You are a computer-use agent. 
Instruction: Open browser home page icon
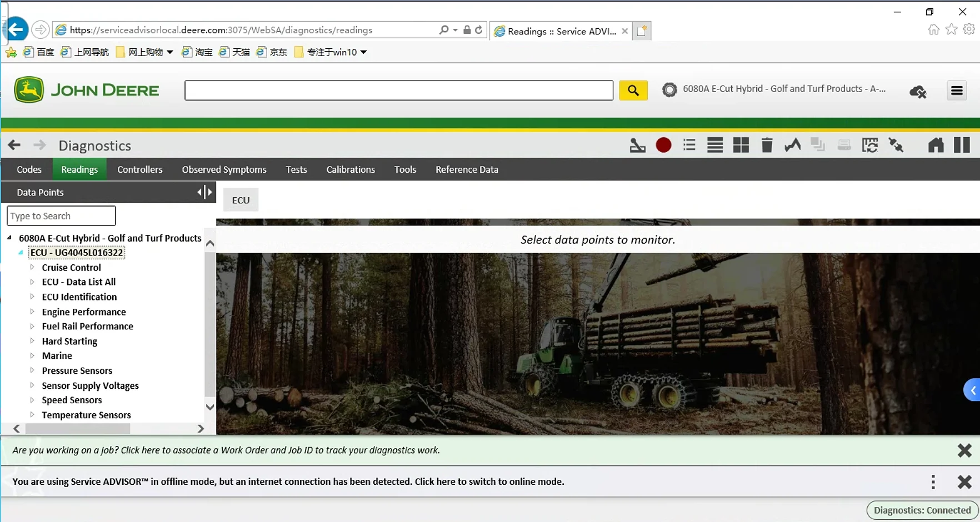[x=933, y=29]
